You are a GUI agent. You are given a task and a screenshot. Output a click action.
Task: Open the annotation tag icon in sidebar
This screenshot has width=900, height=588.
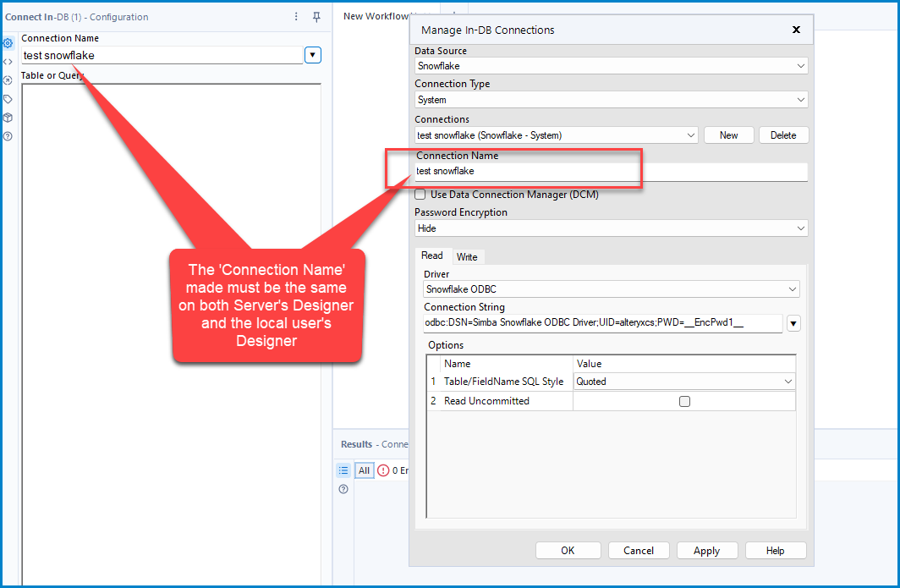8,99
